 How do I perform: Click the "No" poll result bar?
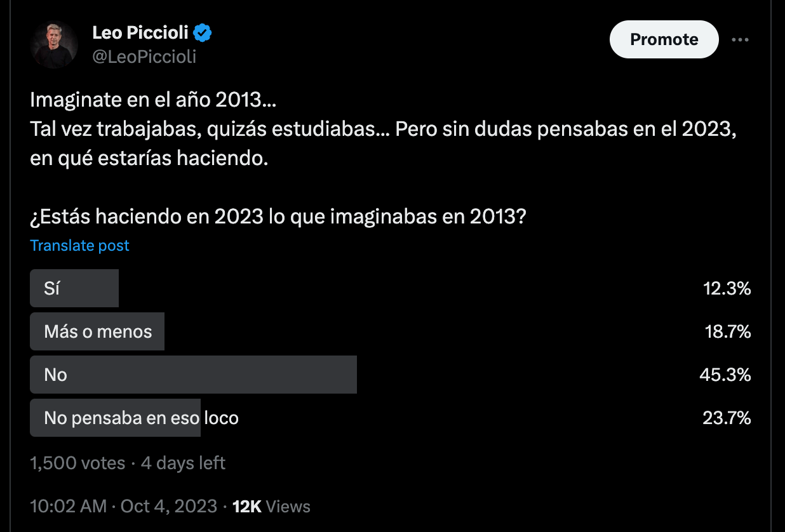(x=193, y=375)
